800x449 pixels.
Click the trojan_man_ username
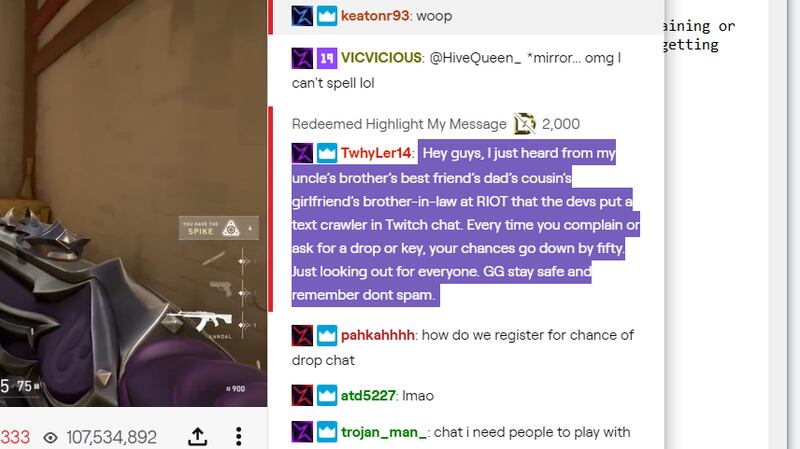384,432
